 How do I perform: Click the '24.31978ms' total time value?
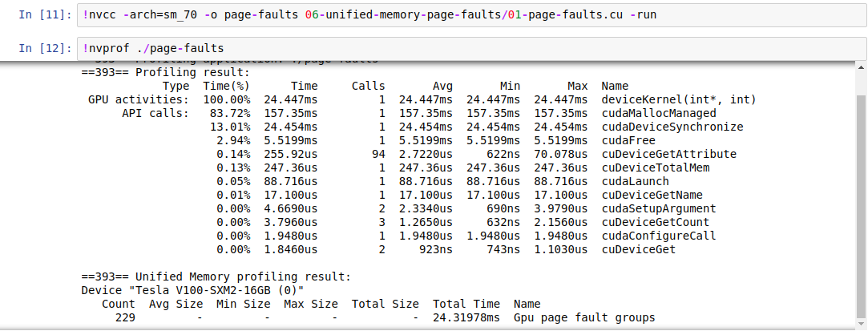click(466, 317)
